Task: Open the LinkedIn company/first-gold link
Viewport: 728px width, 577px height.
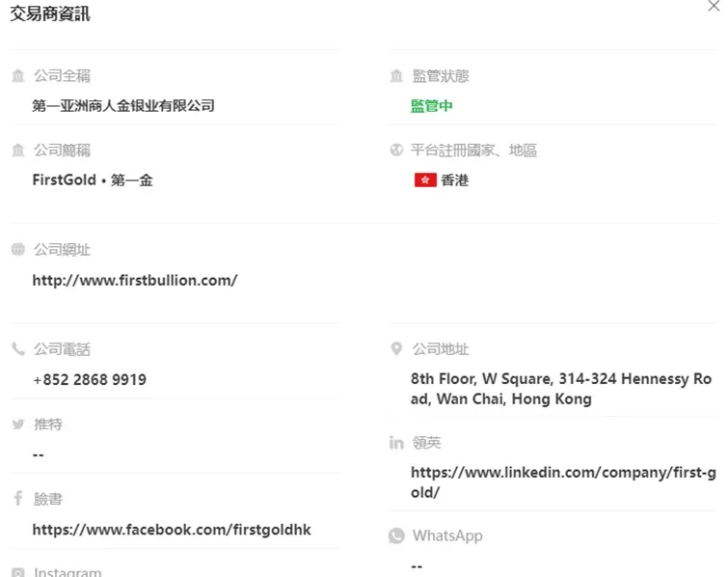Action: [x=563, y=482]
